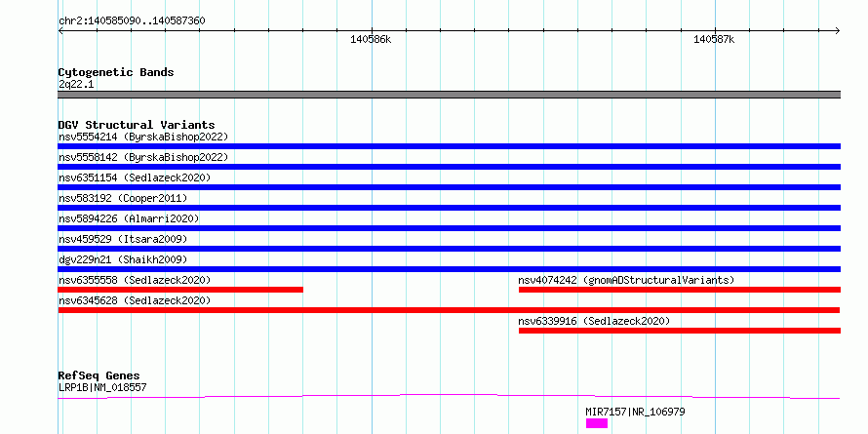Viewport: 868px width, 434px height.
Task: Click the red bar for nsv6339916
Action: click(679, 331)
